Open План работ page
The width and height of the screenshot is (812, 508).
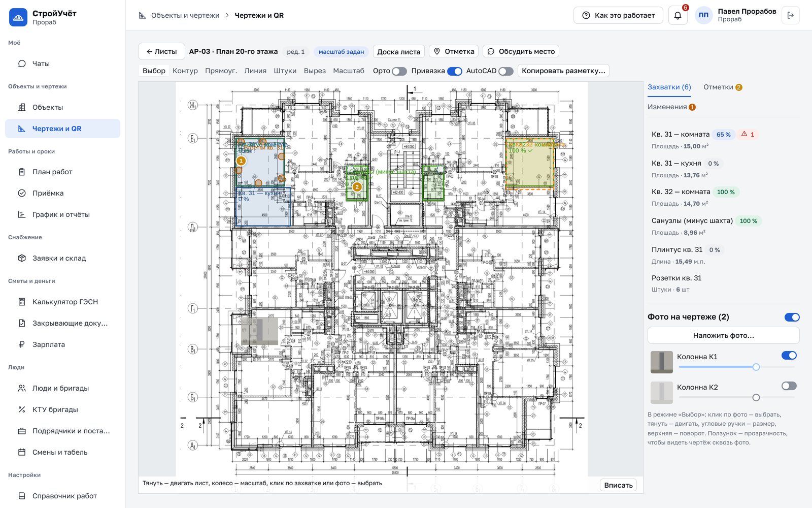[x=62, y=172]
